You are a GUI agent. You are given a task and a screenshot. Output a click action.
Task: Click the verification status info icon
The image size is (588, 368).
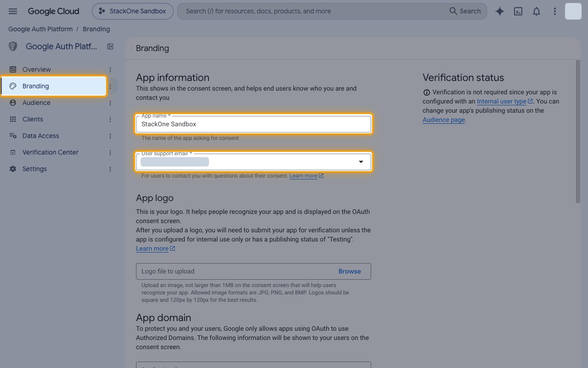[426, 92]
